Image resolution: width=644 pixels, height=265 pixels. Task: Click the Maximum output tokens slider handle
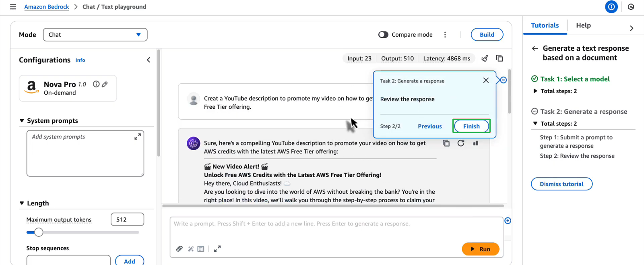click(x=39, y=232)
